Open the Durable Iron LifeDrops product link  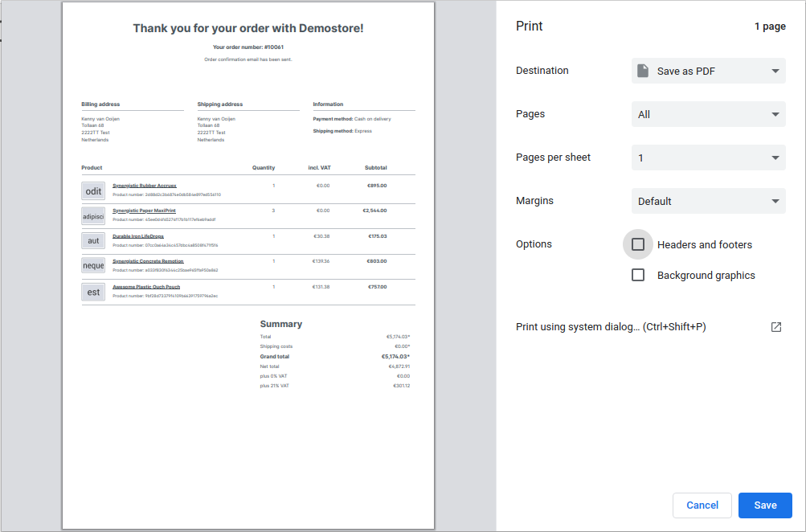tap(138, 236)
